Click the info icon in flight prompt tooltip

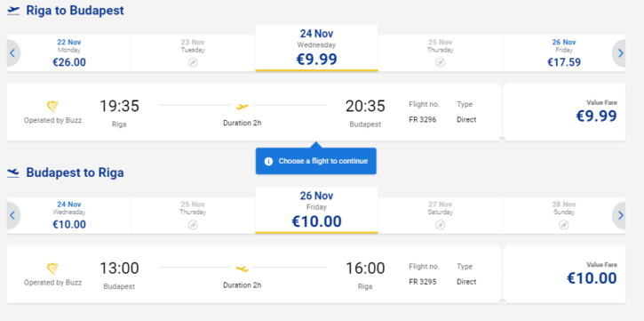268,161
